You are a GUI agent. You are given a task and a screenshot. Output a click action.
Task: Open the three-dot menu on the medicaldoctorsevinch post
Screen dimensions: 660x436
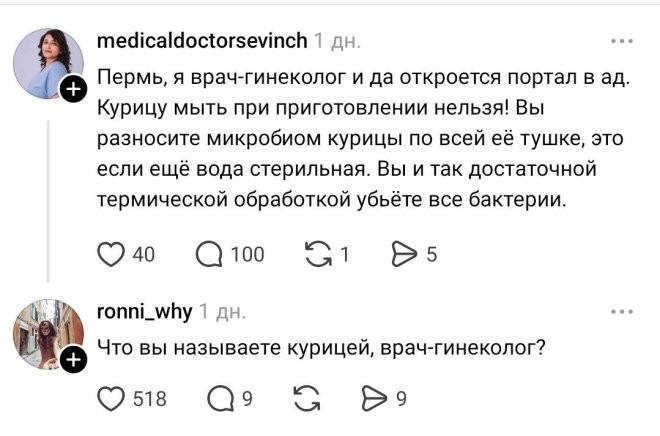click(x=622, y=41)
